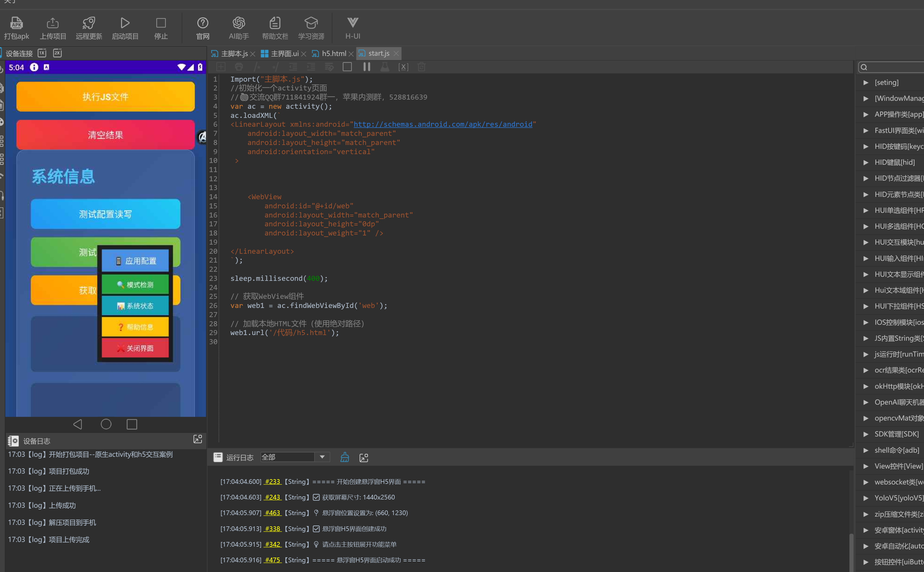Set device screen scale to 2X
The width and height of the screenshot is (924, 572).
(57, 53)
